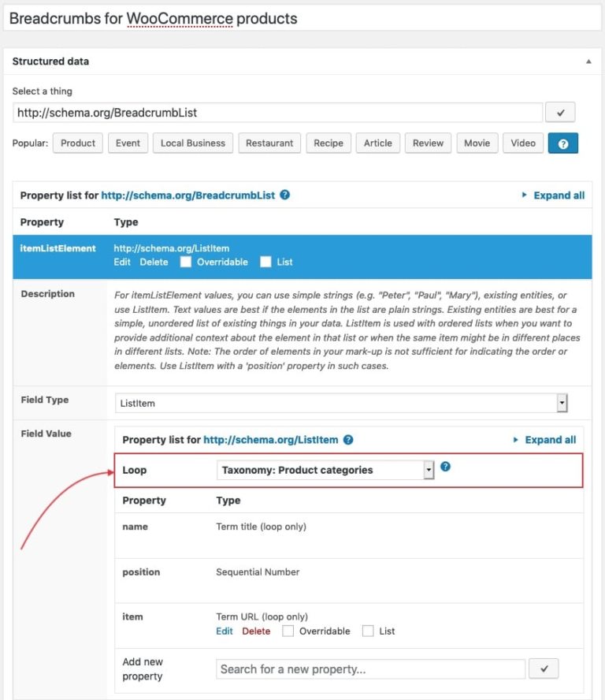
Task: Select the Movie popular type
Action: (x=477, y=143)
